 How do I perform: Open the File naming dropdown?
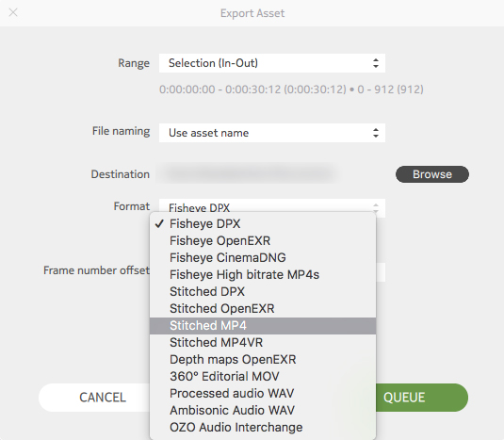pos(272,133)
